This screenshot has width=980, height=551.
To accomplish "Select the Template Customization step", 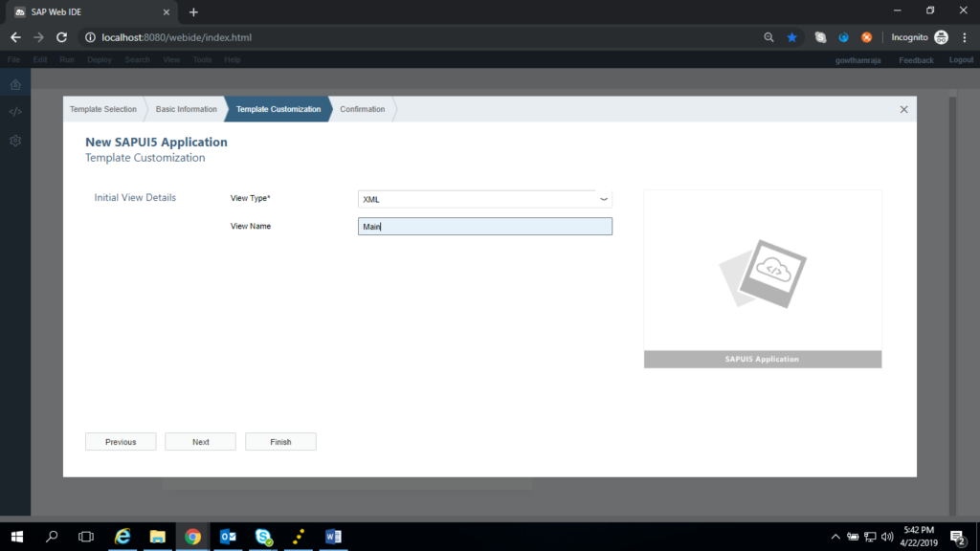I will 278,109.
